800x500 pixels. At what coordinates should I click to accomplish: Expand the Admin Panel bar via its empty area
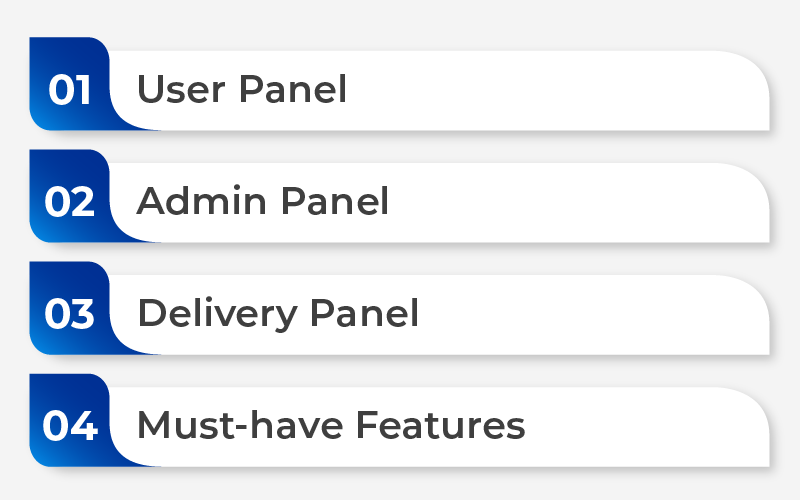571,203
